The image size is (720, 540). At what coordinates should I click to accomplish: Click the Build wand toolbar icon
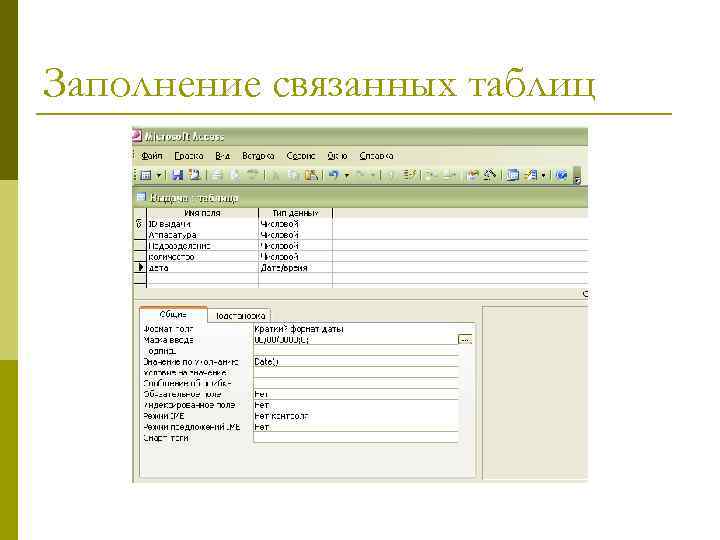(489, 175)
